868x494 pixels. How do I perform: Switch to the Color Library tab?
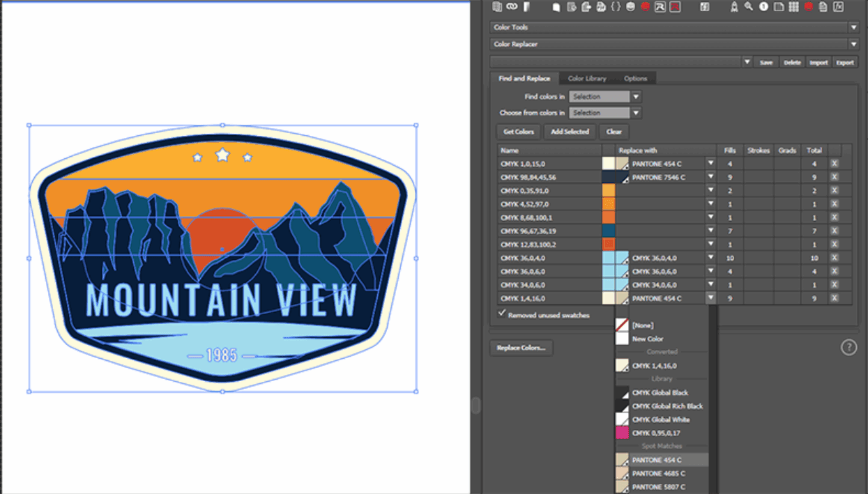click(x=586, y=79)
